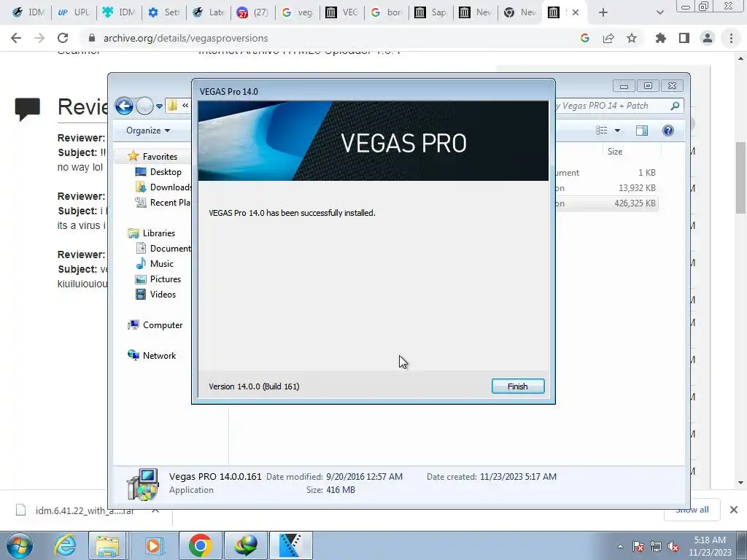Click Finish in the VEGAS Pro installer
The width and height of the screenshot is (747, 560).
click(518, 386)
